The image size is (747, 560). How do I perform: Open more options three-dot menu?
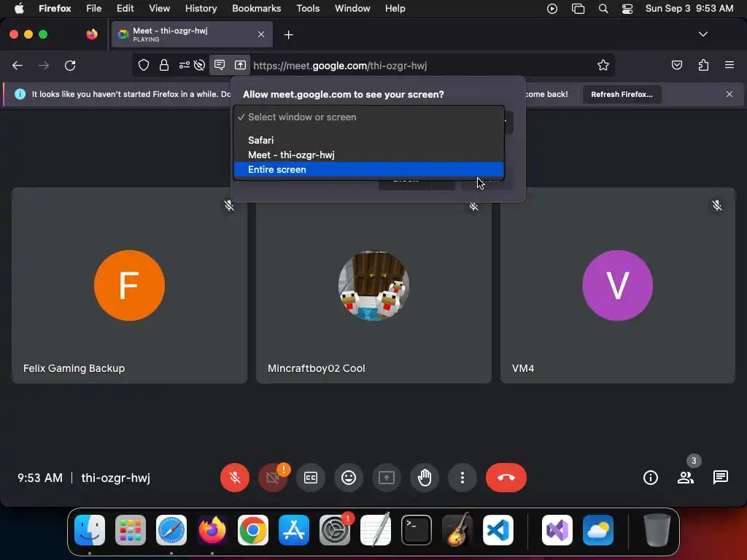click(462, 478)
